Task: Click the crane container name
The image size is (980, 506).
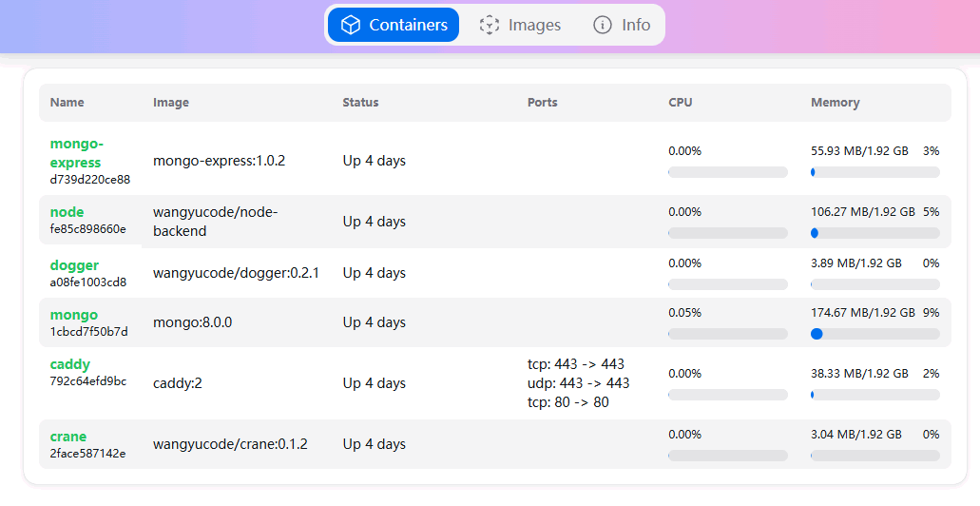Action: point(68,437)
